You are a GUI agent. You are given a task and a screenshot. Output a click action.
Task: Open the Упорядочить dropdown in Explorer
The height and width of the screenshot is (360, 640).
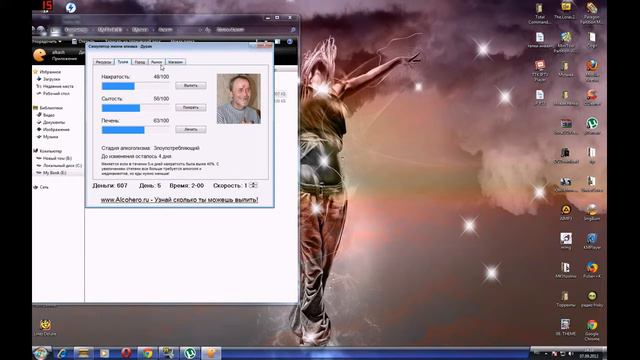[x=47, y=42]
